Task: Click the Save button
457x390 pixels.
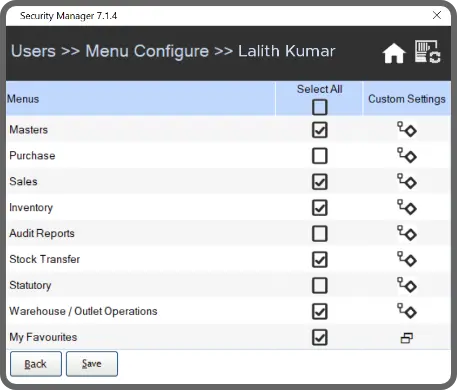Action: (x=92, y=364)
